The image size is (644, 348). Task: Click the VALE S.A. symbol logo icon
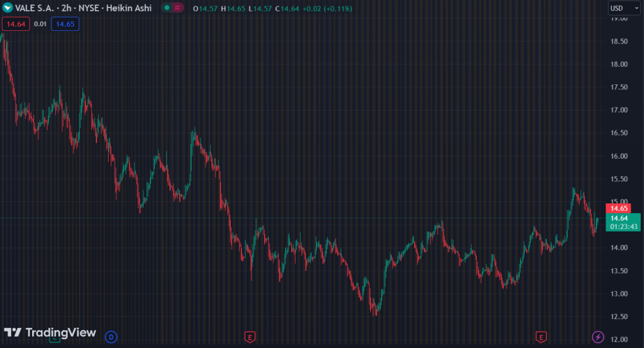tap(8, 8)
